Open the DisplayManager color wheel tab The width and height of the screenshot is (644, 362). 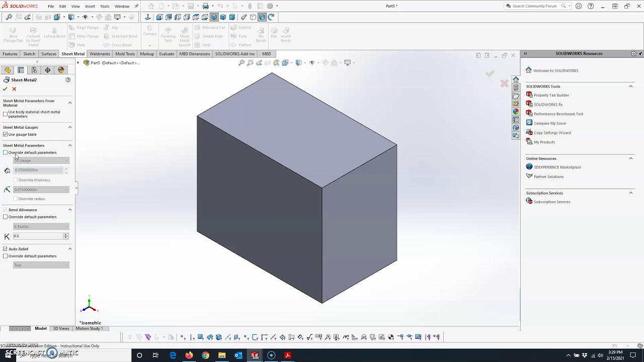61,70
